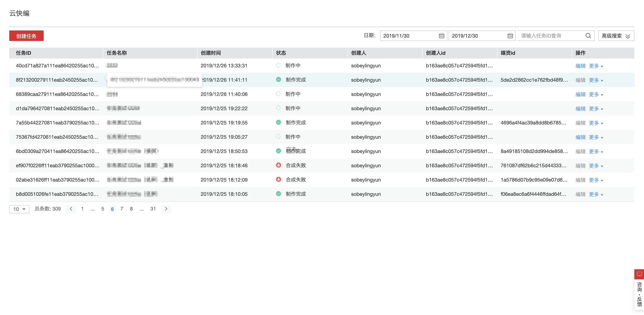
Task: Select current page 6
Action: [x=112, y=209]
